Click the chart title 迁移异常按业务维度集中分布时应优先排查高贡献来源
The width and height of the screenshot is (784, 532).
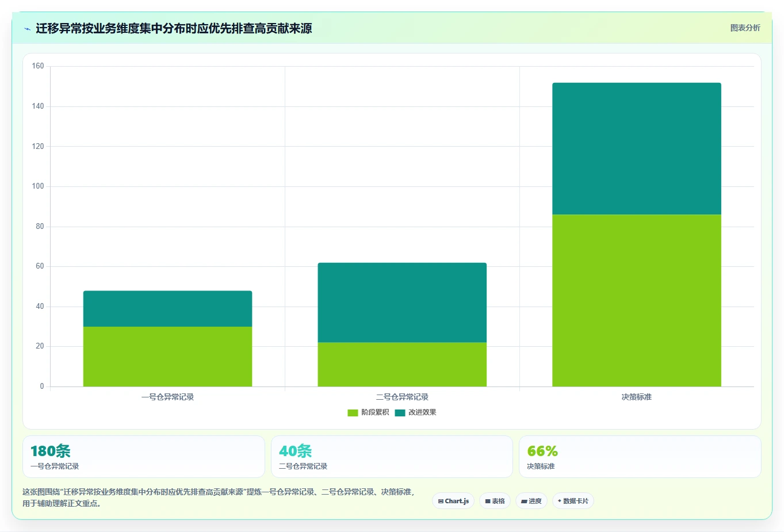(174, 28)
